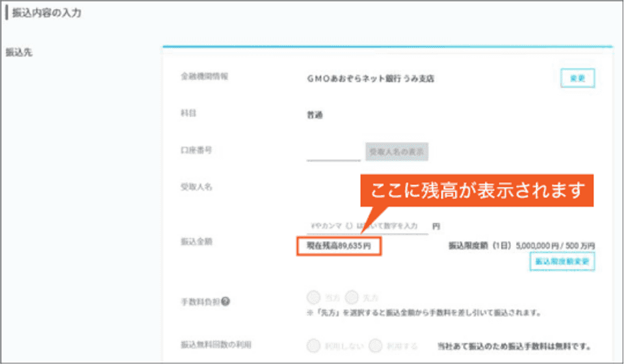Click the 振込金額 amount input field
Image resolution: width=624 pixels, height=364 pixels.
click(367, 226)
